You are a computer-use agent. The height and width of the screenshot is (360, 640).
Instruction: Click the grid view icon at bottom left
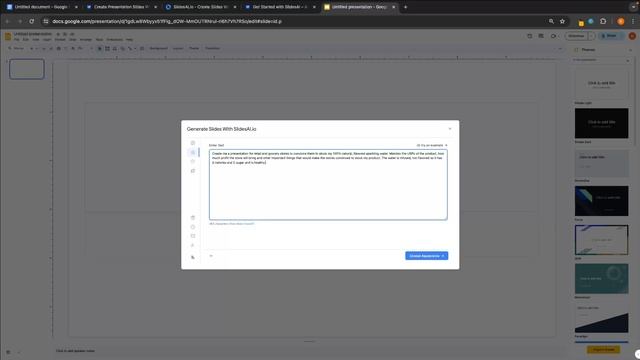[x=8, y=352]
